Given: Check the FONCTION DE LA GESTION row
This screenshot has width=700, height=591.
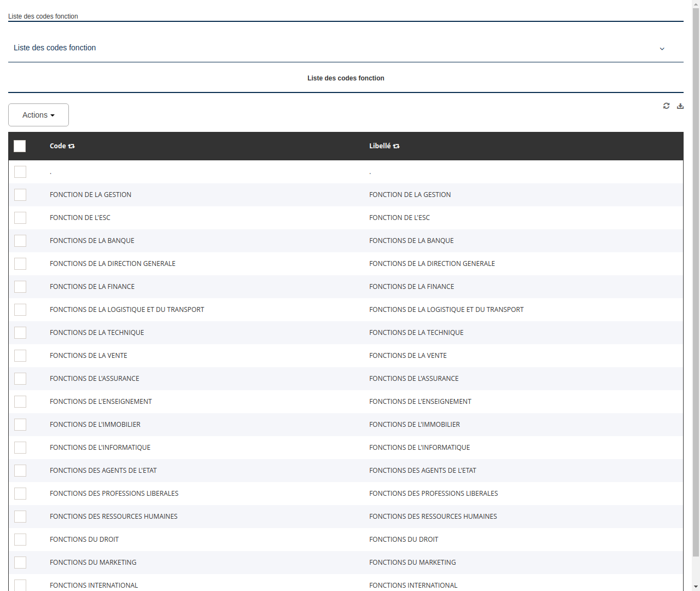Looking at the screenshot, I should point(20,194).
